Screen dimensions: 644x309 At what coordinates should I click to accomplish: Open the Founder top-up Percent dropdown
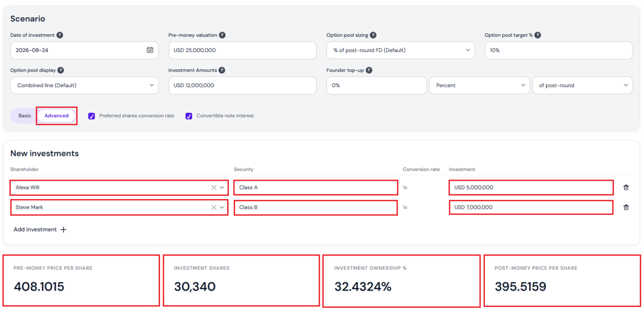(x=479, y=86)
